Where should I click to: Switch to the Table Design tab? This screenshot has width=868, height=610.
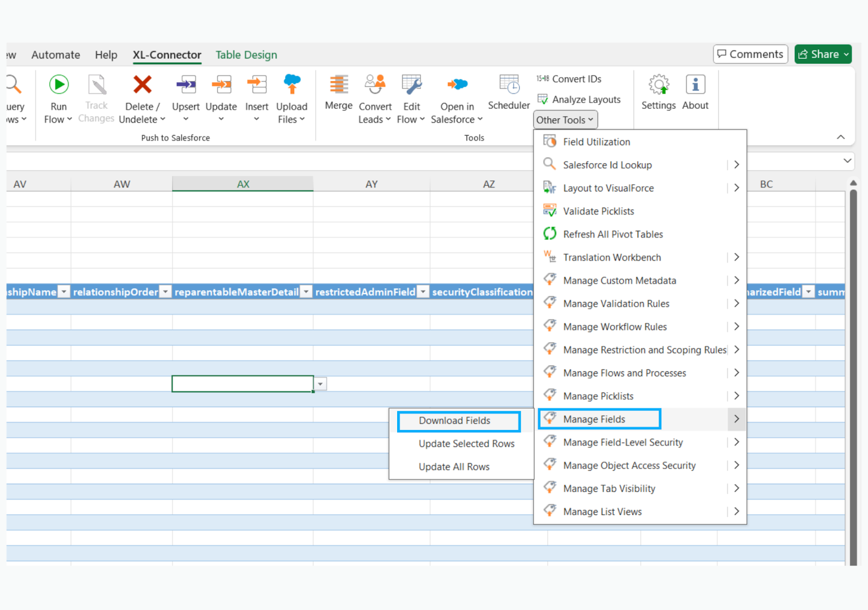pos(246,55)
